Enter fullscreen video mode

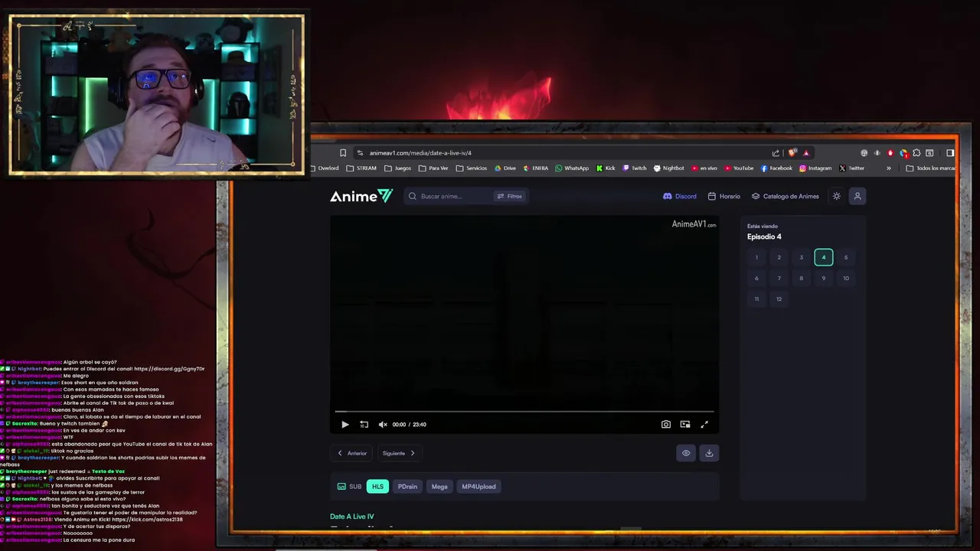point(704,424)
